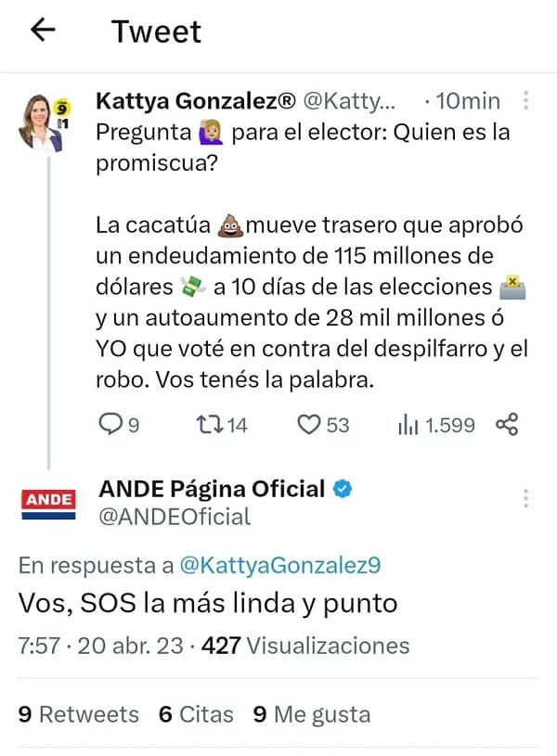This screenshot has width=557, height=756.
Task: Open the @ANDEOficial handle
Action: coord(175,517)
